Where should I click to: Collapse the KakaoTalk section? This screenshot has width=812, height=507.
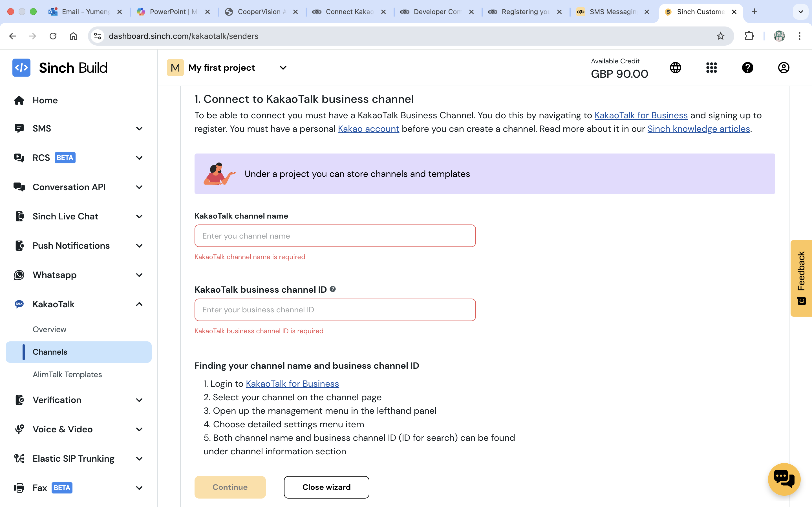[x=139, y=304]
